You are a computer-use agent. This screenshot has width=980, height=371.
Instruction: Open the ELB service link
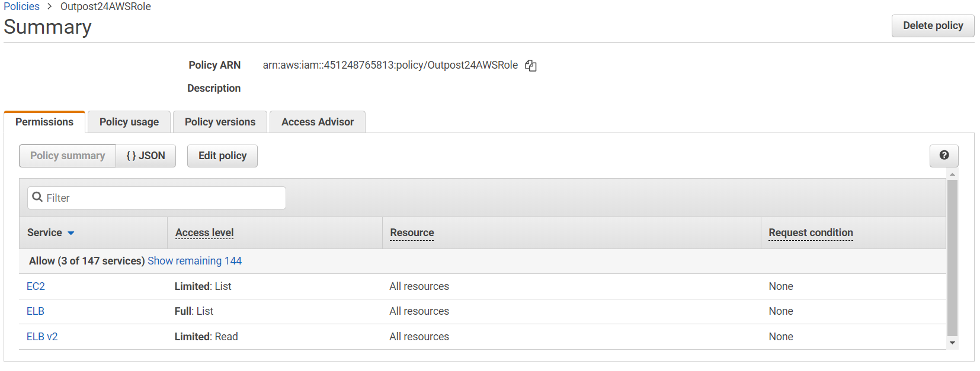(x=36, y=311)
